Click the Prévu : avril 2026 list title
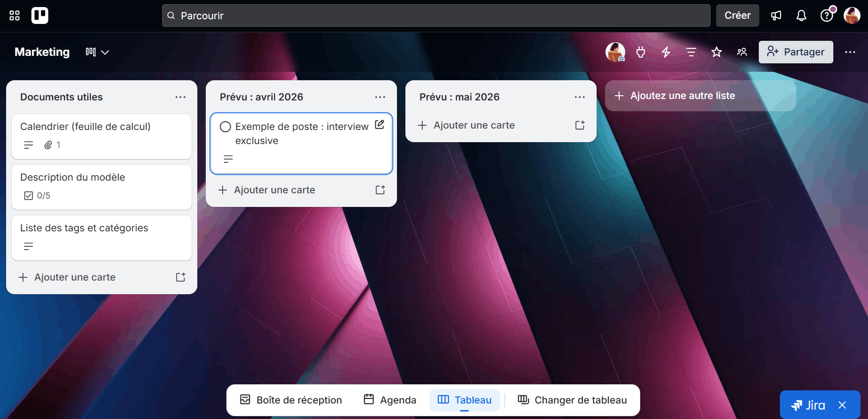This screenshot has width=868, height=419. click(x=262, y=97)
